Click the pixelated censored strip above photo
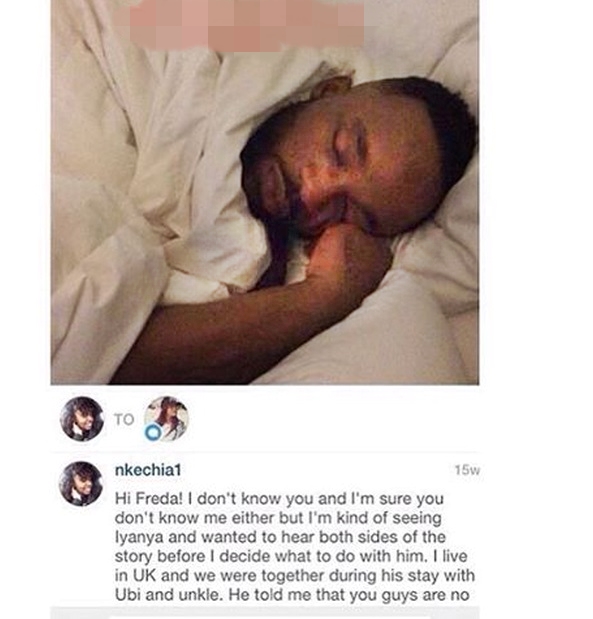The image size is (593, 619). tap(240, 25)
